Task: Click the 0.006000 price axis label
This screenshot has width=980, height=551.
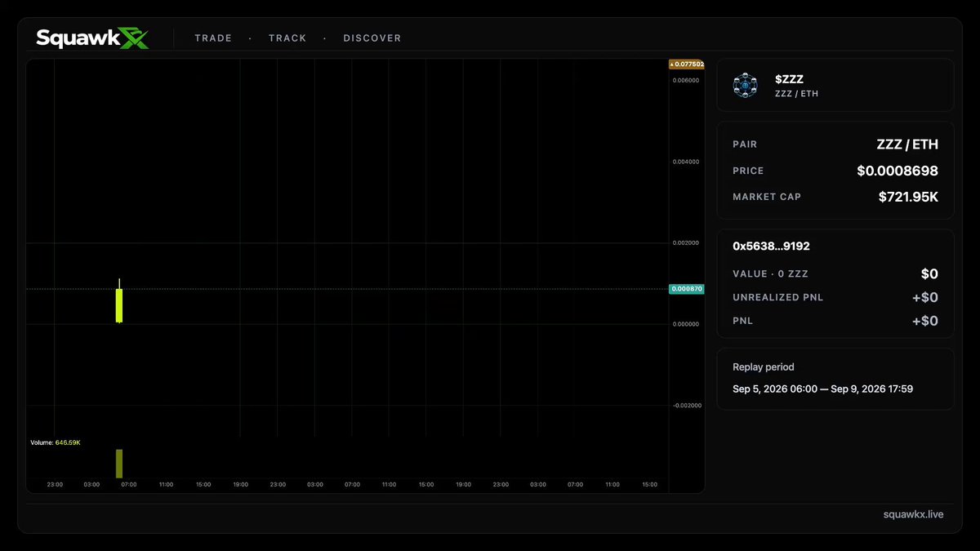Action: tap(686, 80)
